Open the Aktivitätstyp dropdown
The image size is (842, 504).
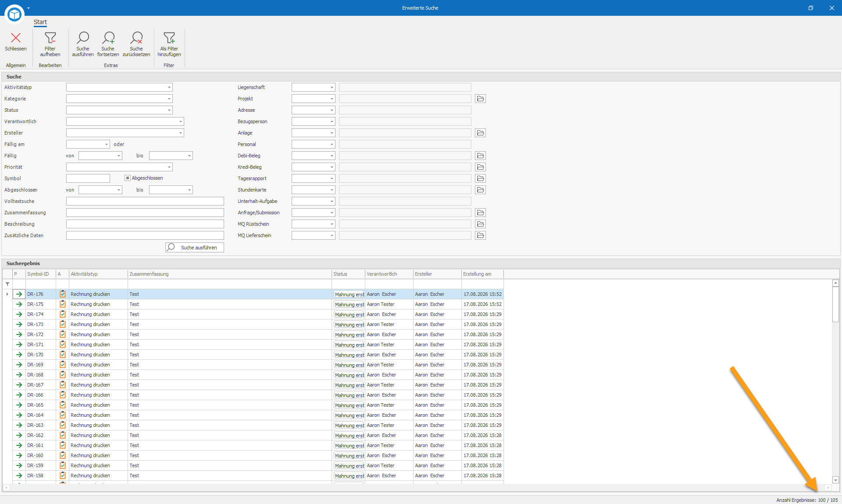point(169,87)
